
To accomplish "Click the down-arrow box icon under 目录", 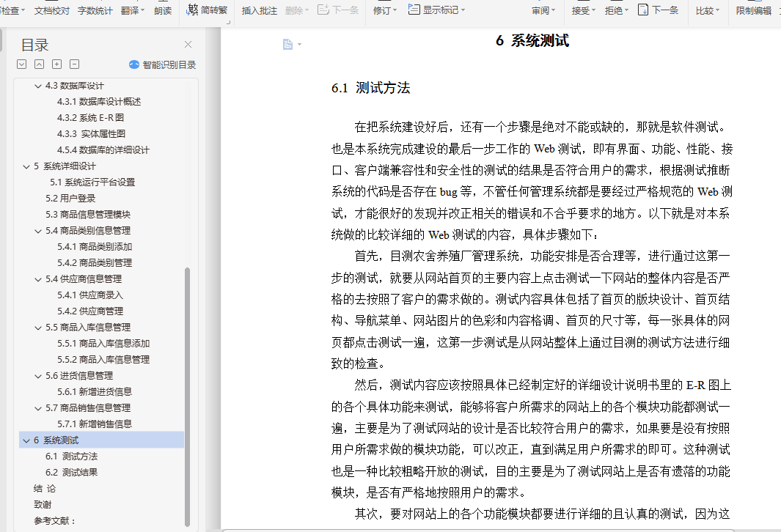I will click(21, 64).
